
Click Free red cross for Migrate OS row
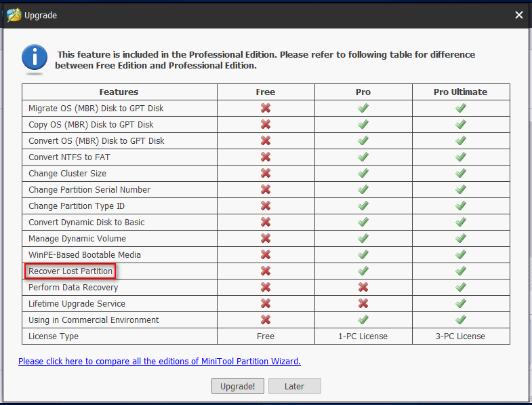[266, 108]
